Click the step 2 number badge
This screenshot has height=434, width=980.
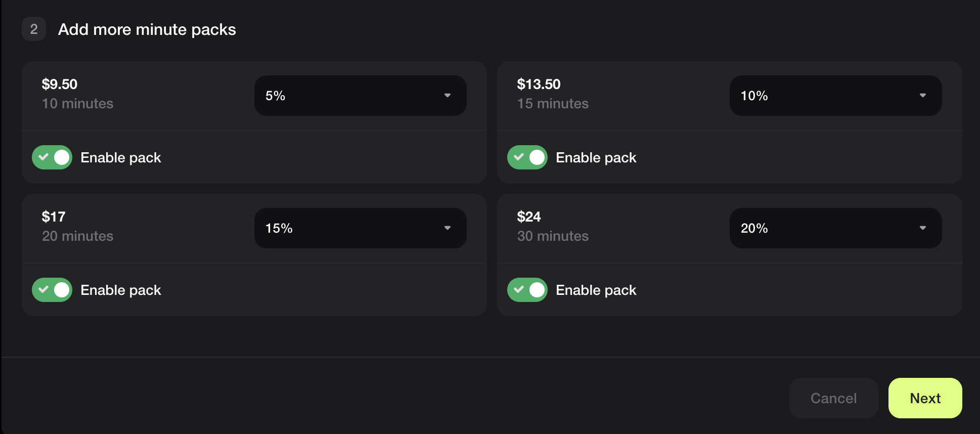coord(34,29)
